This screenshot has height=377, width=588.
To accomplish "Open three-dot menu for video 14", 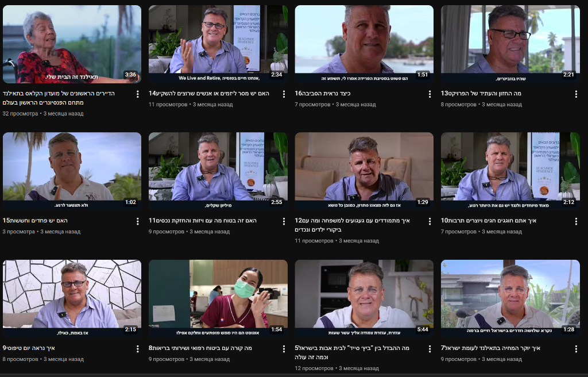I will click(x=284, y=94).
